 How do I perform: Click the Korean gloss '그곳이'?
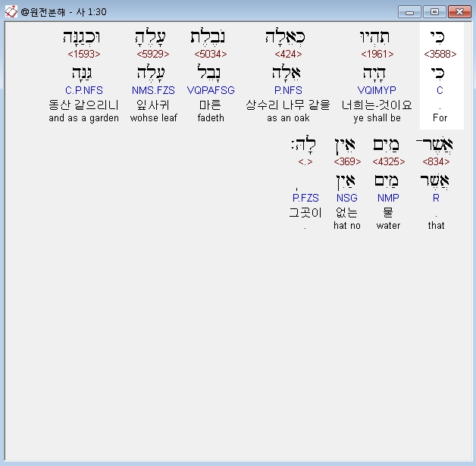pos(305,212)
